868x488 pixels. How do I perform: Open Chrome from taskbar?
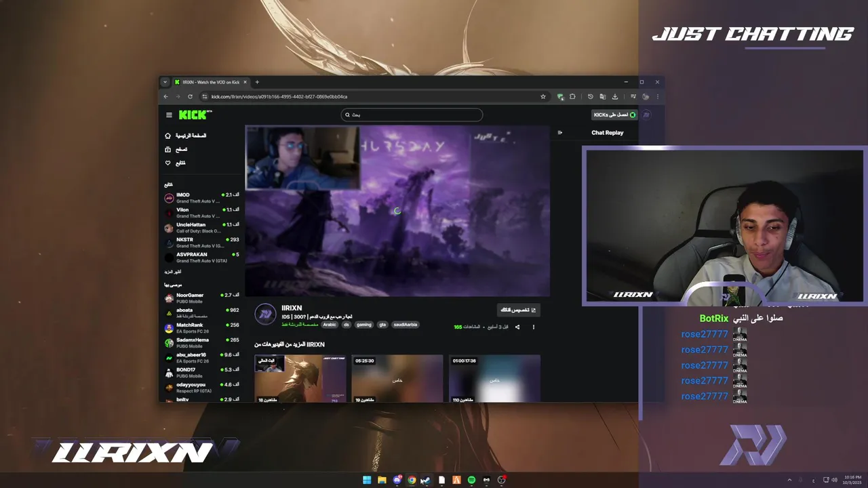pyautogui.click(x=412, y=480)
